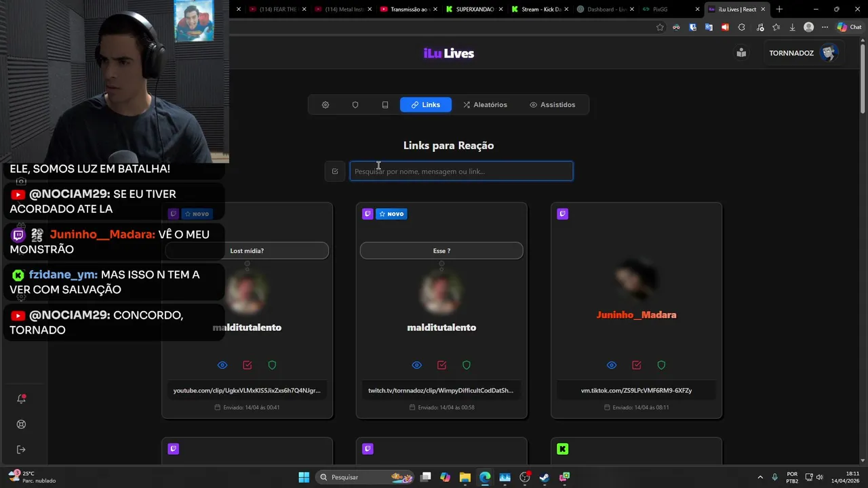
Task: Switch to the SUPERXANDAO browser tab
Action: (475, 9)
